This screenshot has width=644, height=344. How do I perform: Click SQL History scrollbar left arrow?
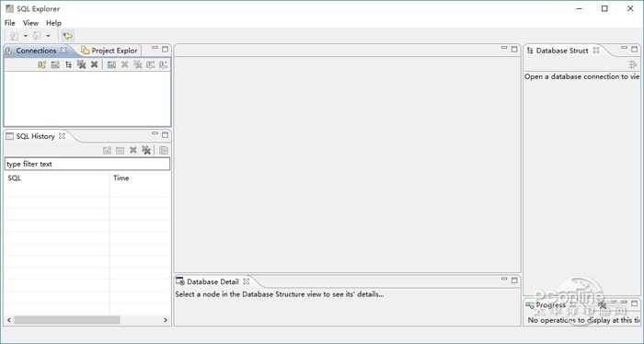tap(9, 320)
